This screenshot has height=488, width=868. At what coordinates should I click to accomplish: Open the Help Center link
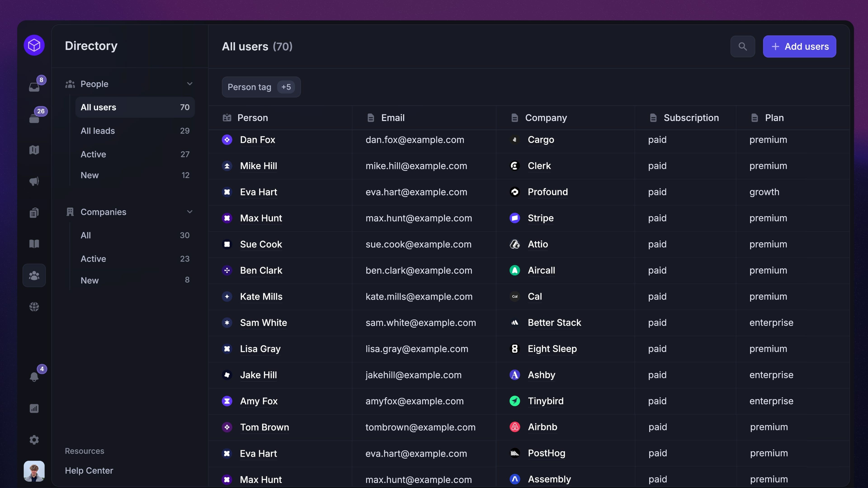click(x=89, y=470)
